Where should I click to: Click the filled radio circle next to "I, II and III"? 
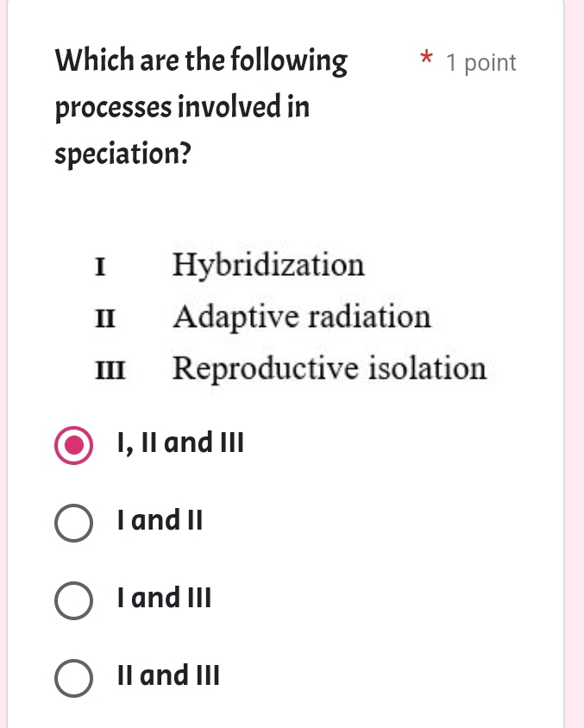pos(73,442)
